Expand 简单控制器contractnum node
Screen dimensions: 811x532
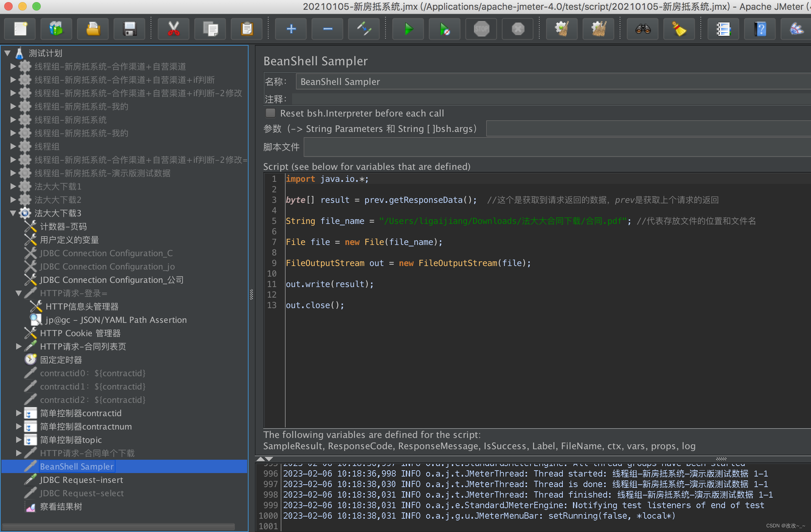point(19,426)
